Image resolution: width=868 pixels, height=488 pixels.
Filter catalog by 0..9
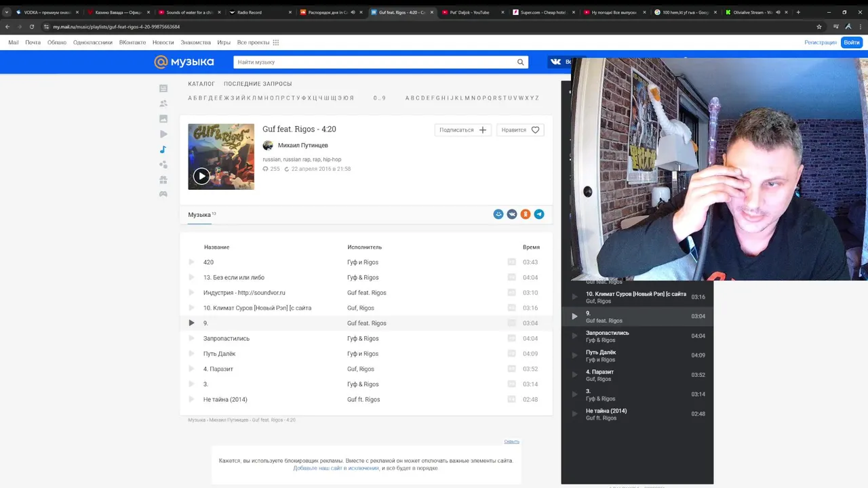(x=379, y=98)
